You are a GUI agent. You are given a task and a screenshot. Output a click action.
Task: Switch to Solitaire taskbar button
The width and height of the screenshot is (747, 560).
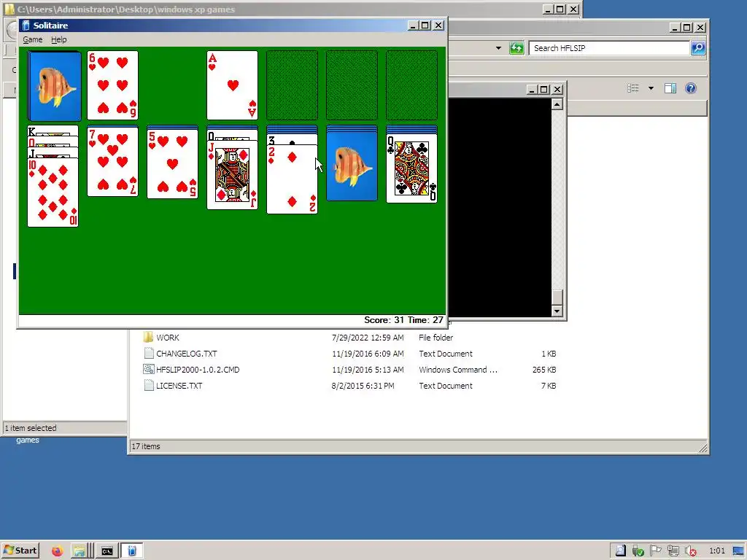(x=132, y=551)
